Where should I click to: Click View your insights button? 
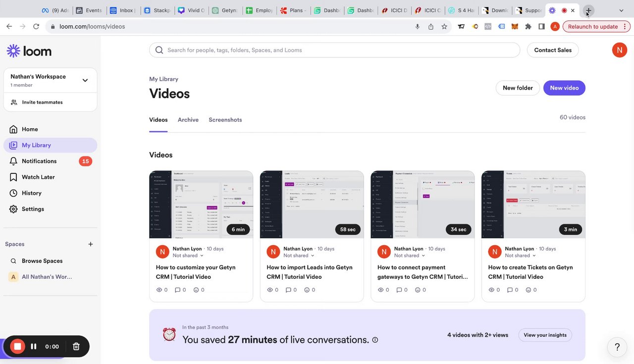545,335
